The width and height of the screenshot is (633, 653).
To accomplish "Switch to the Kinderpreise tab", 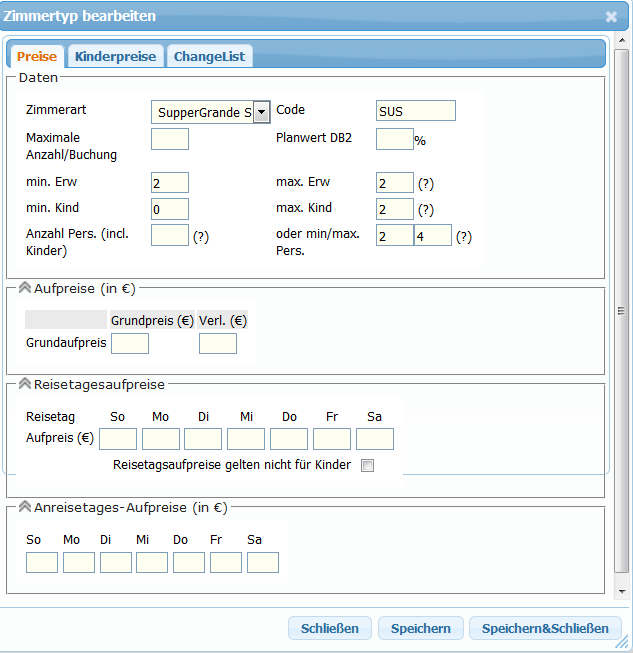I will (x=115, y=57).
